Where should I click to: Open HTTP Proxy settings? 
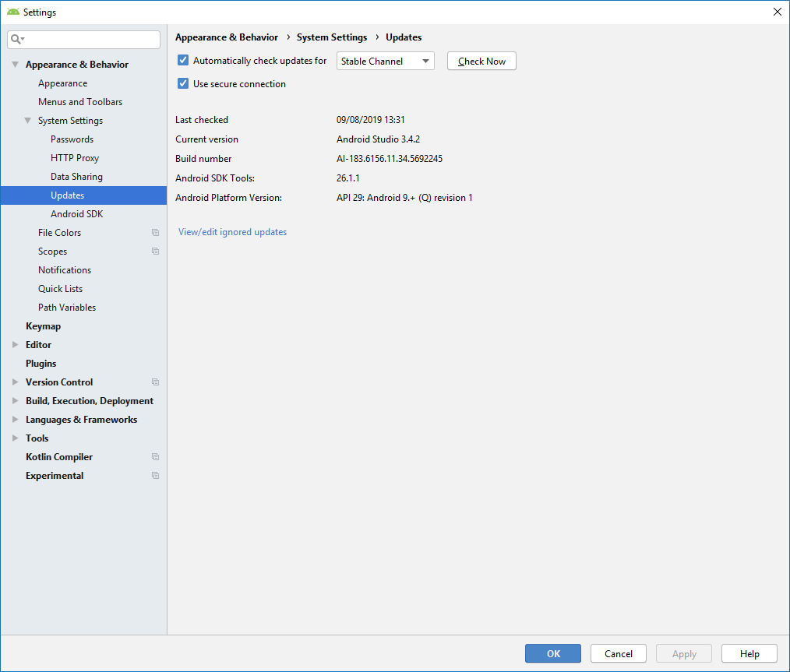[75, 157]
